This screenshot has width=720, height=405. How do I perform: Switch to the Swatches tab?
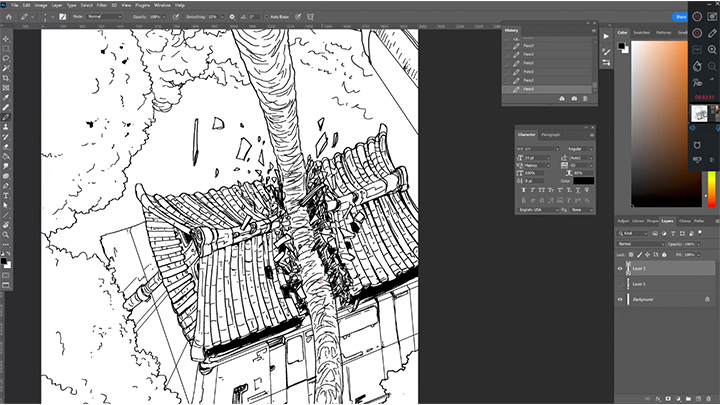[x=641, y=33]
